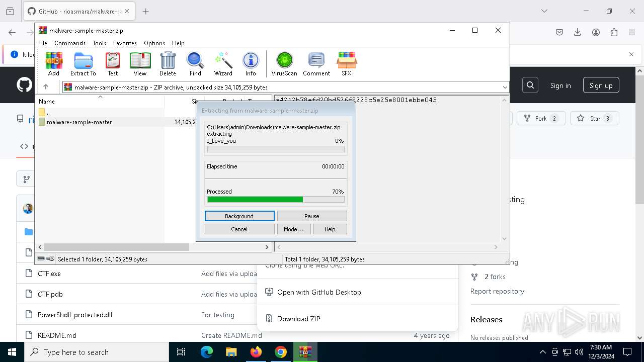The image size is (644, 362).
Task: Click the SFX toolbar icon
Action: (x=347, y=64)
